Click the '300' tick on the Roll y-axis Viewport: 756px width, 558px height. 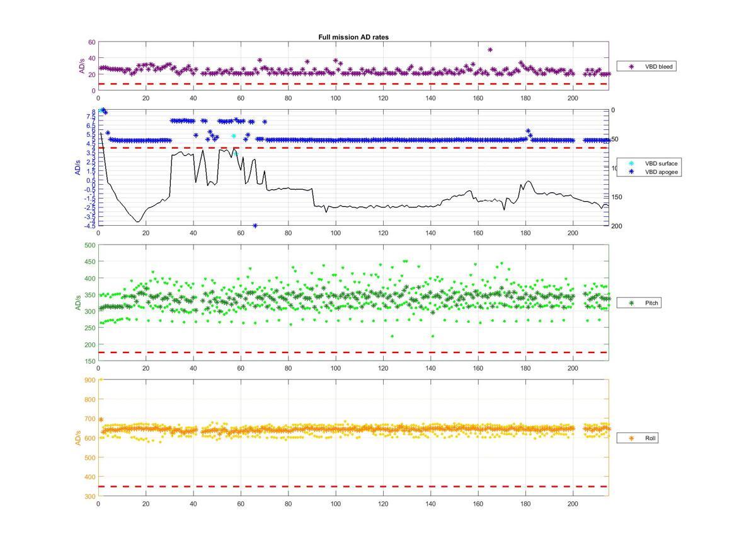[89, 496]
